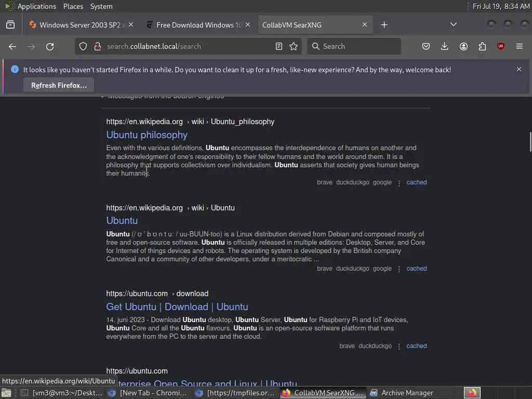Open the tracking protection shield icon
This screenshot has width=532, height=399.
83,46
